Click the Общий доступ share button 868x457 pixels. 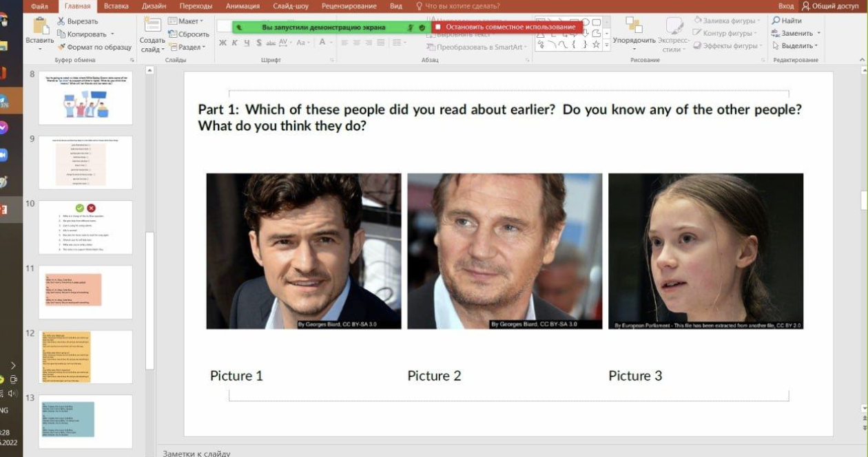830,6
